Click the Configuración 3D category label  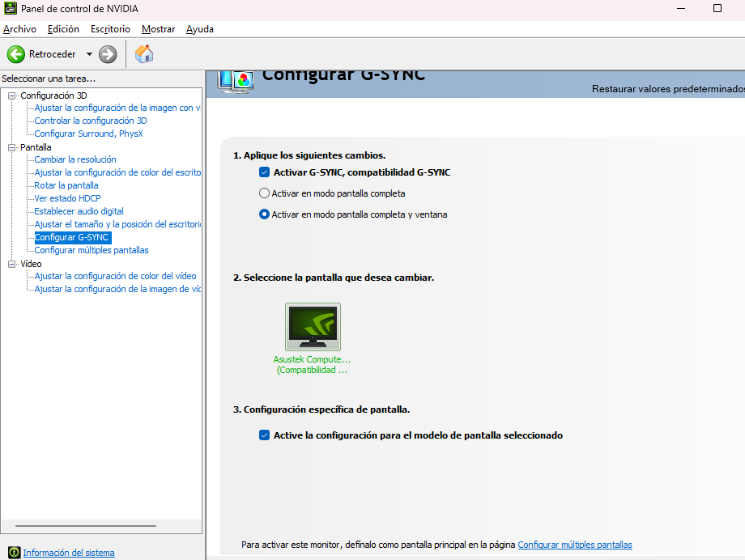[53, 95]
